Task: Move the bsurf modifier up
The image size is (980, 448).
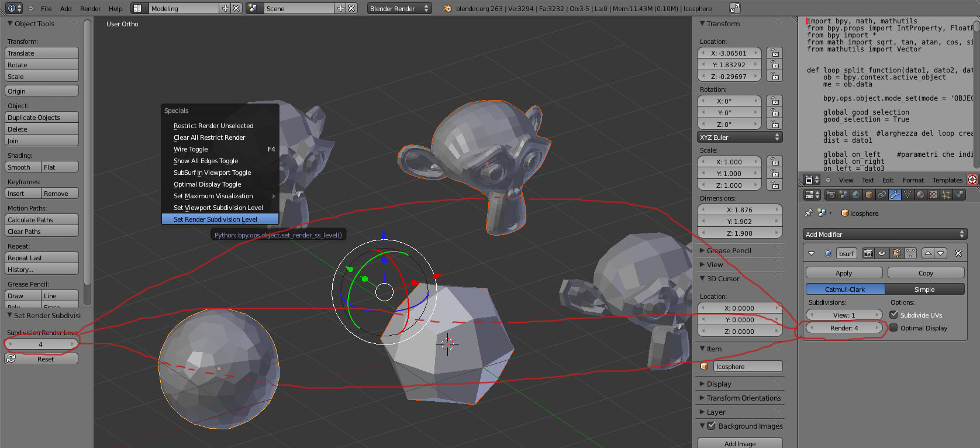Action: pyautogui.click(x=928, y=253)
